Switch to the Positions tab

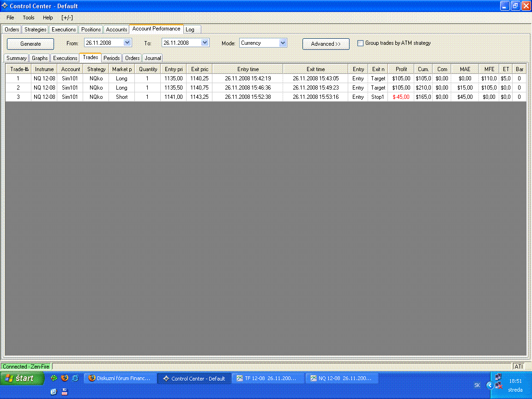(x=91, y=30)
